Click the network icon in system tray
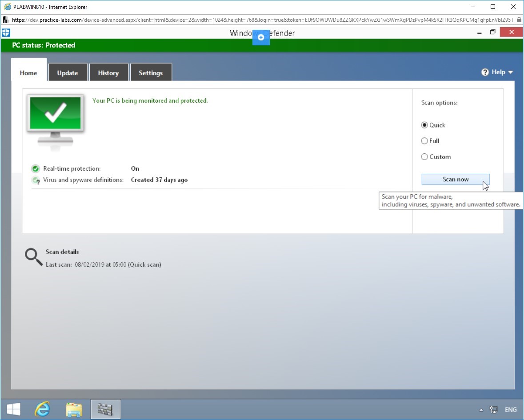Screen dimensions: 524x420 (494, 410)
